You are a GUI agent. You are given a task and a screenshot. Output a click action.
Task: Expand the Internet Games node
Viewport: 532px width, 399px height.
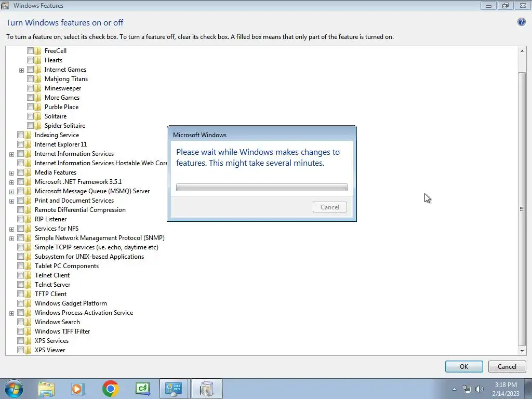[x=21, y=70]
